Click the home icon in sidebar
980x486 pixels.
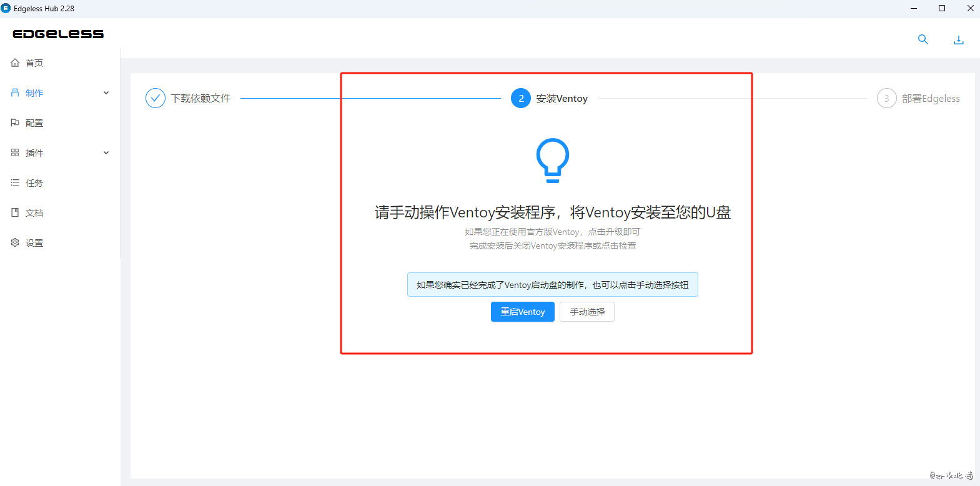(15, 62)
